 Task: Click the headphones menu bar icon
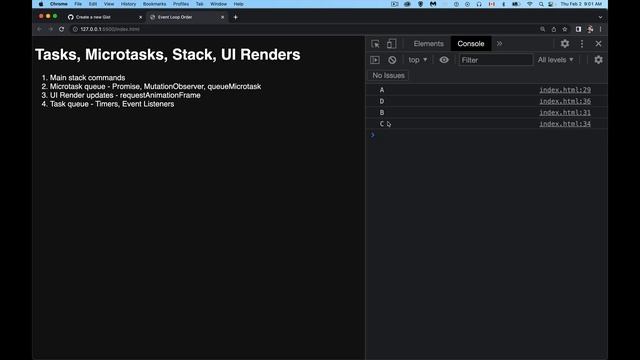click(x=479, y=4)
